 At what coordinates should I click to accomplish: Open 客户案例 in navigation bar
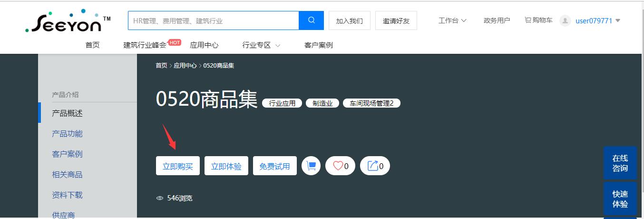click(x=318, y=45)
